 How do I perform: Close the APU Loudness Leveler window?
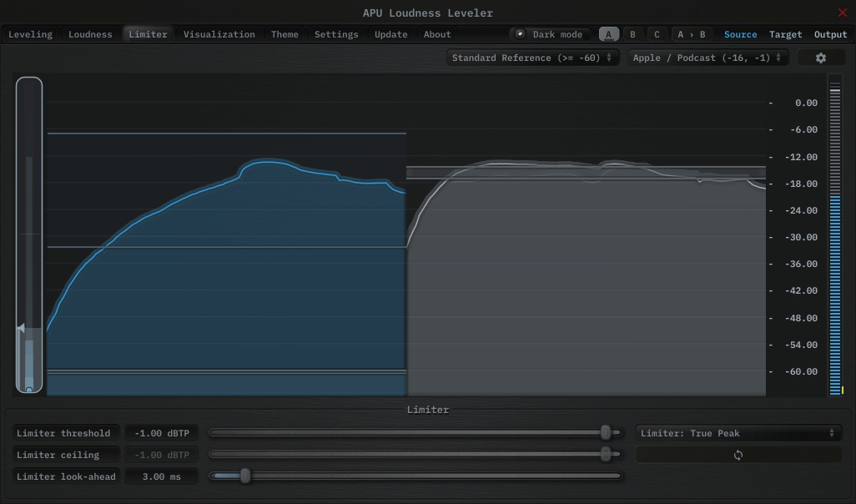coord(842,13)
